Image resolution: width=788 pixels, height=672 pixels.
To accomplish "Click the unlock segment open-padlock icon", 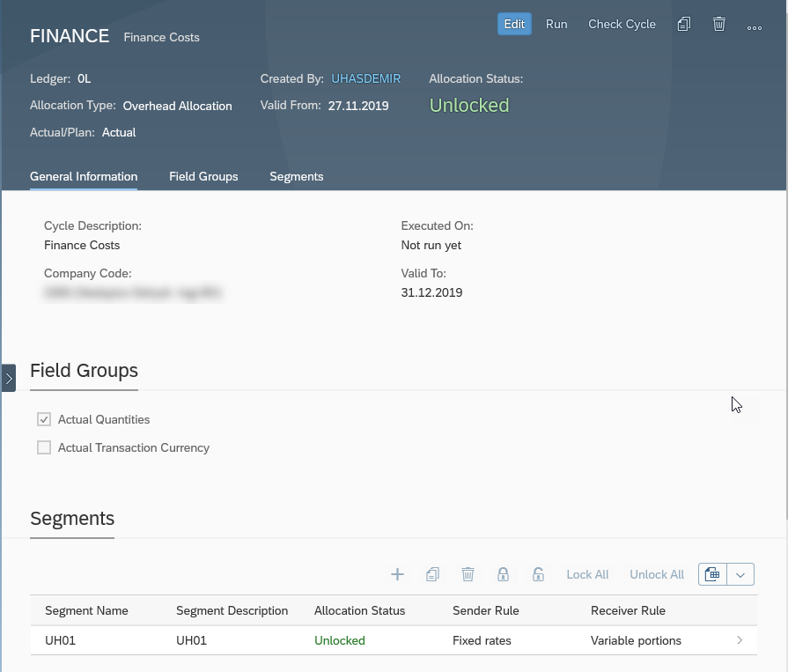I will (538, 574).
